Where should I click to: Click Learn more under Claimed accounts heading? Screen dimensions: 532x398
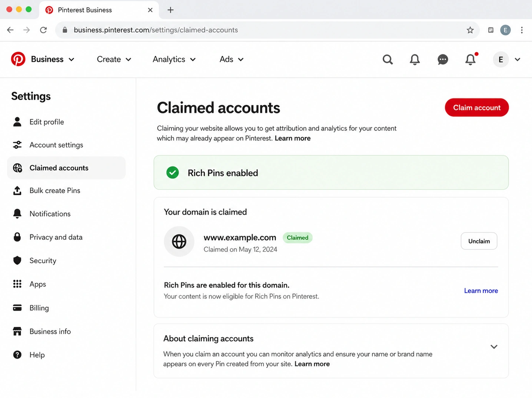pyautogui.click(x=293, y=138)
